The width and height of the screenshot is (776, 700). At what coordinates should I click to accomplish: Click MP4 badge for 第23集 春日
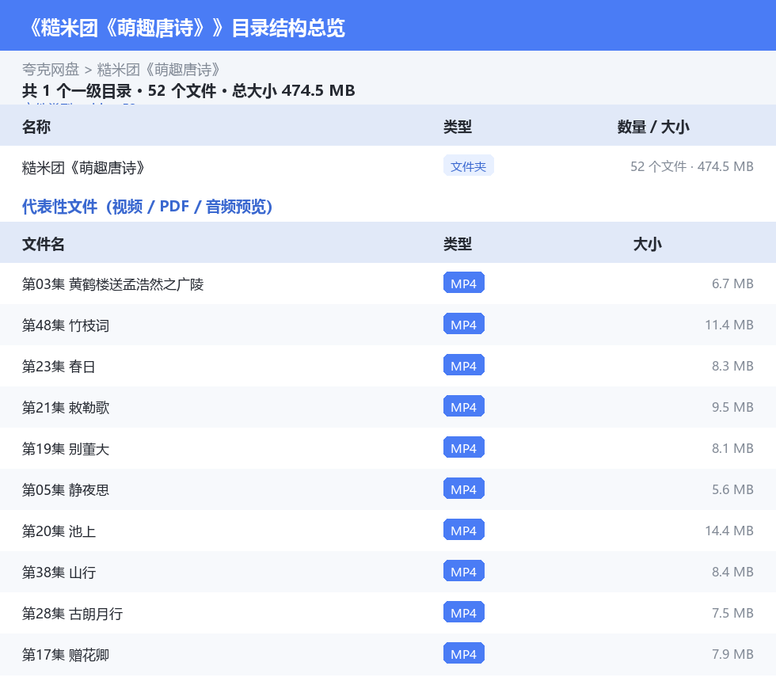[x=464, y=365]
